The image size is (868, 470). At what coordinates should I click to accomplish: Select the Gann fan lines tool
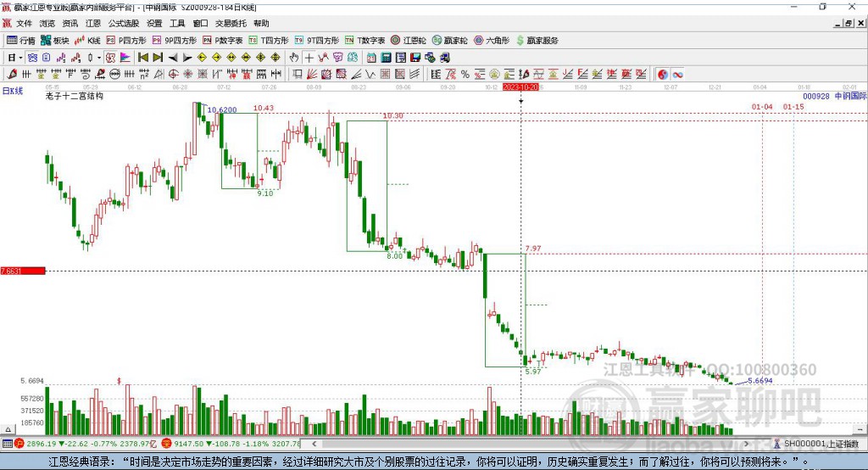pyautogui.click(x=312, y=74)
